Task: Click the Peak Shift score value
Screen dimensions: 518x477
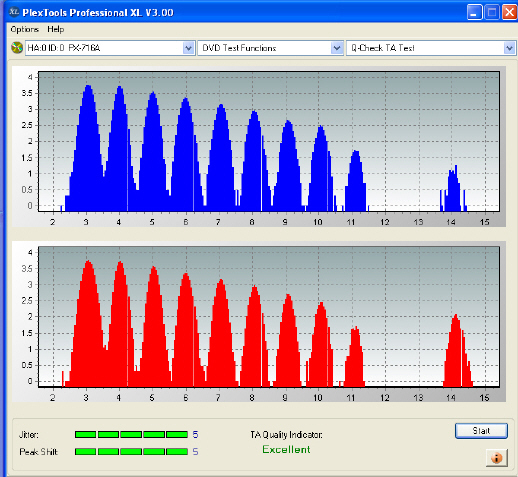Action: click(195, 452)
